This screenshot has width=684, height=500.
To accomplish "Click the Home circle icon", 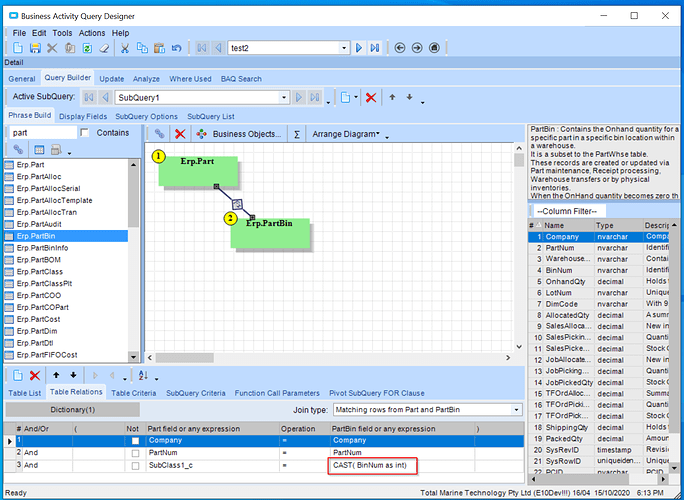I will coord(434,48).
